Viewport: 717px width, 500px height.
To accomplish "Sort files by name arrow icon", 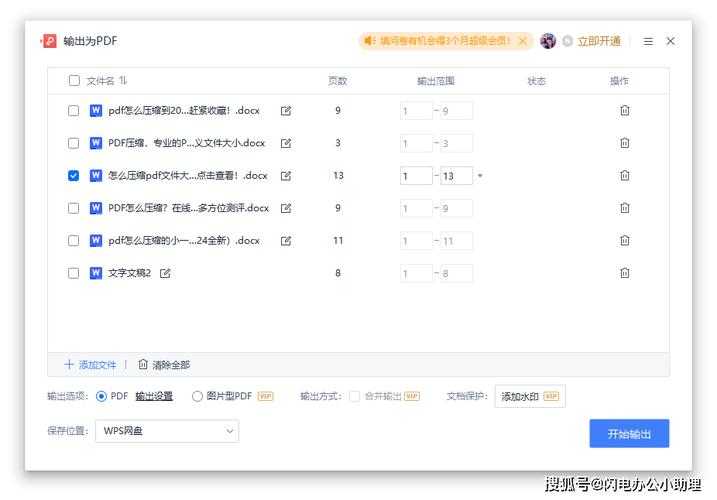I will point(123,81).
